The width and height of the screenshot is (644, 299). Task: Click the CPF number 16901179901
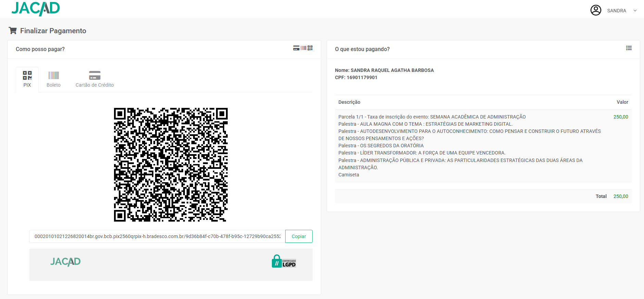362,77
